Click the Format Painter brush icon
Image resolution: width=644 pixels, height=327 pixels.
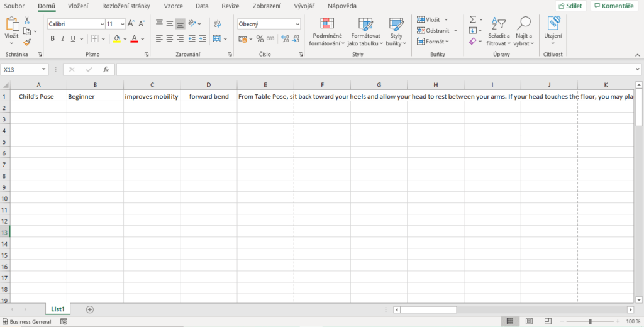27,42
